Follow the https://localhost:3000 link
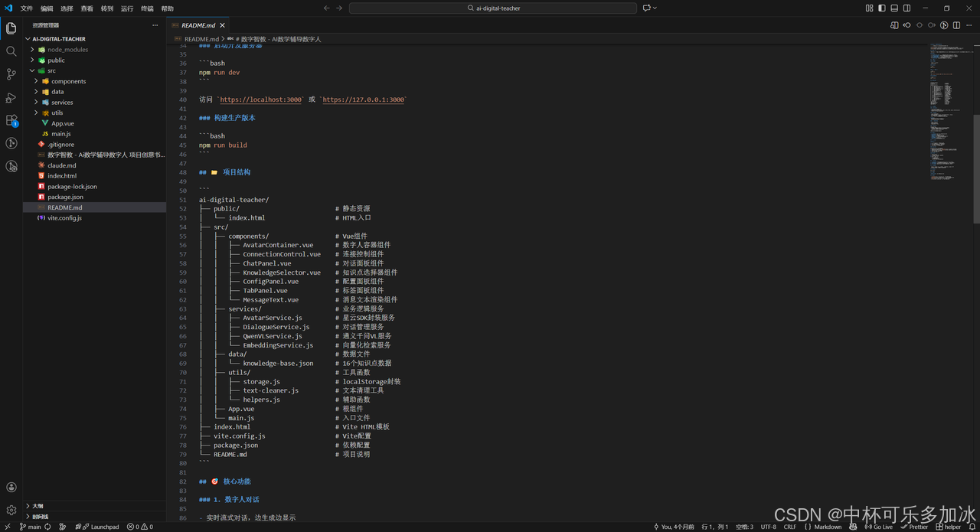 (260, 100)
